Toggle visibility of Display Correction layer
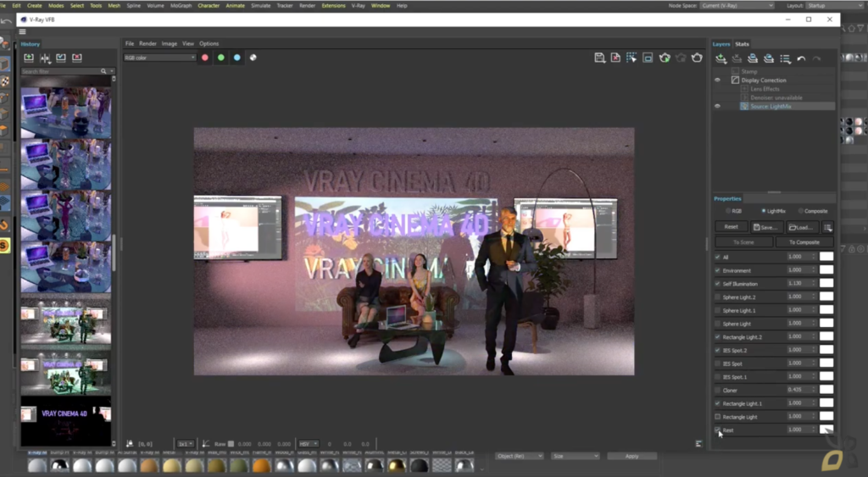 click(x=718, y=80)
